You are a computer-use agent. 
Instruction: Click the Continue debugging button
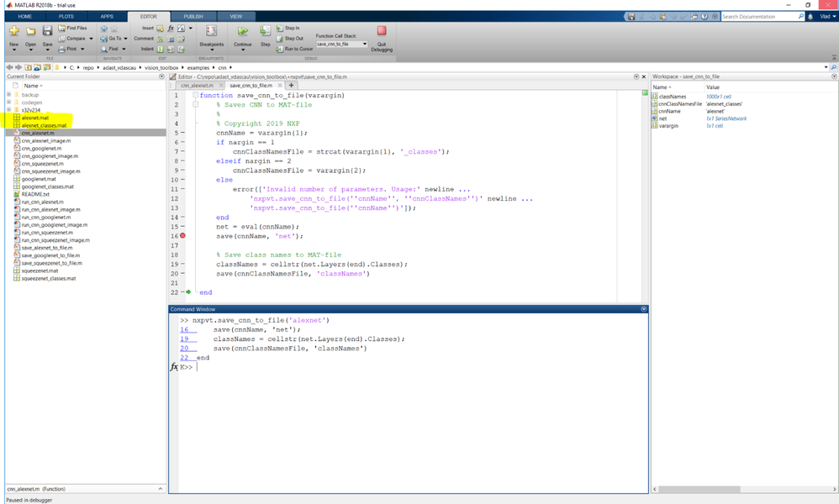(x=242, y=38)
